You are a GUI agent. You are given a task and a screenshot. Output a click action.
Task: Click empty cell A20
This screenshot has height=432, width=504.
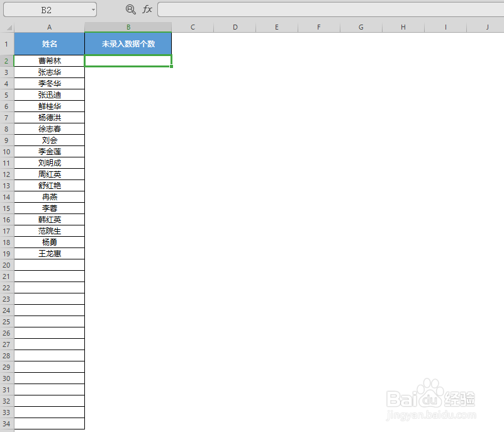49,265
